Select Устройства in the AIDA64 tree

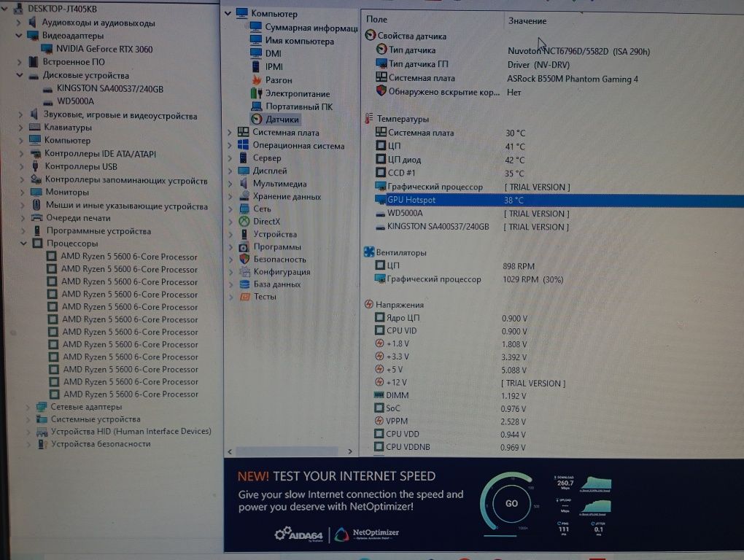275,234
